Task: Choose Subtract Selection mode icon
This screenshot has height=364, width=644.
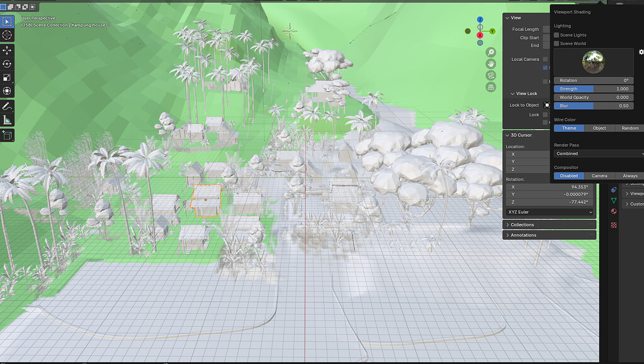Action: pyautogui.click(x=18, y=7)
